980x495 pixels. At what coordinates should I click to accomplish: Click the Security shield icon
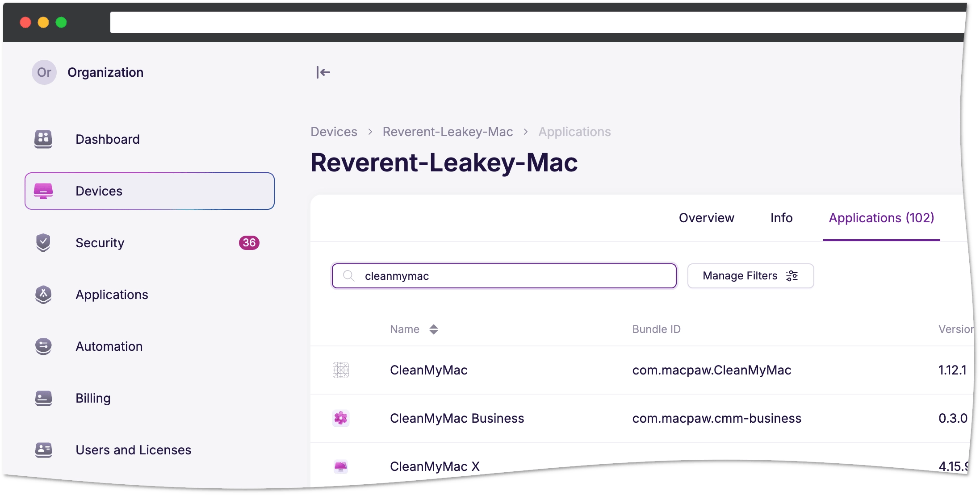(43, 243)
